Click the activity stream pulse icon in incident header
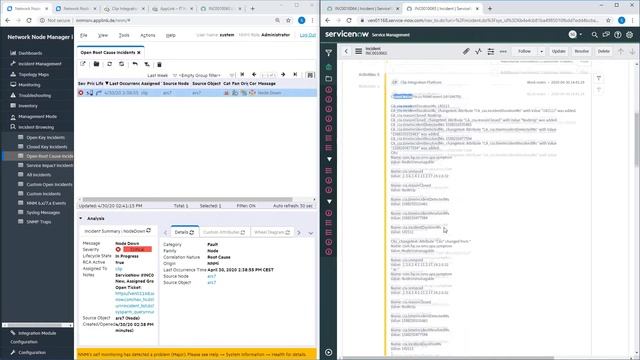 pyautogui.click(x=478, y=51)
